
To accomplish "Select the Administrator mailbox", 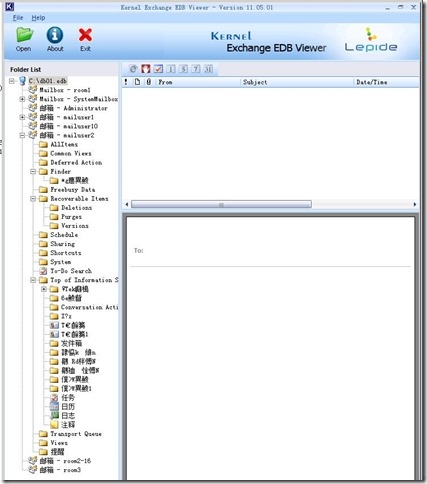I will [74, 108].
